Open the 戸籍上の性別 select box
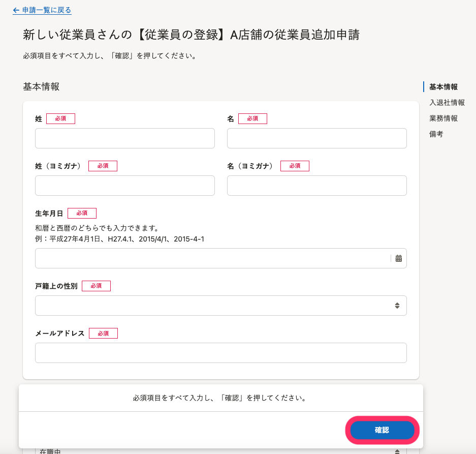 pos(220,306)
